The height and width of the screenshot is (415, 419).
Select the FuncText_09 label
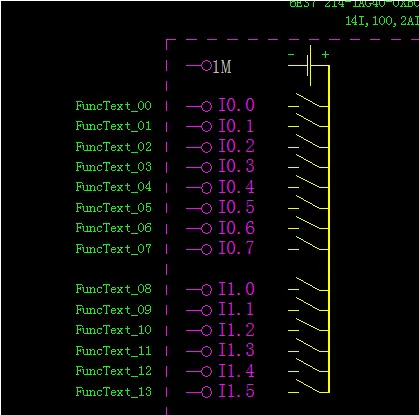pyautogui.click(x=113, y=310)
